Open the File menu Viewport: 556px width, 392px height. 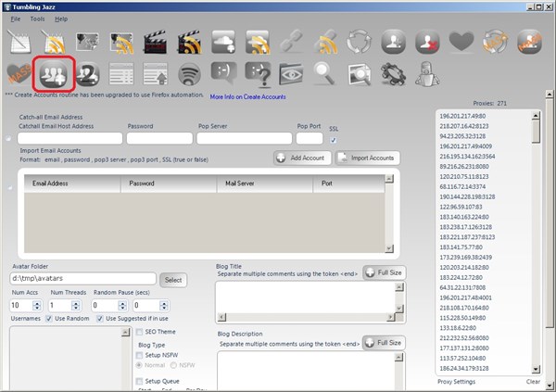point(16,19)
